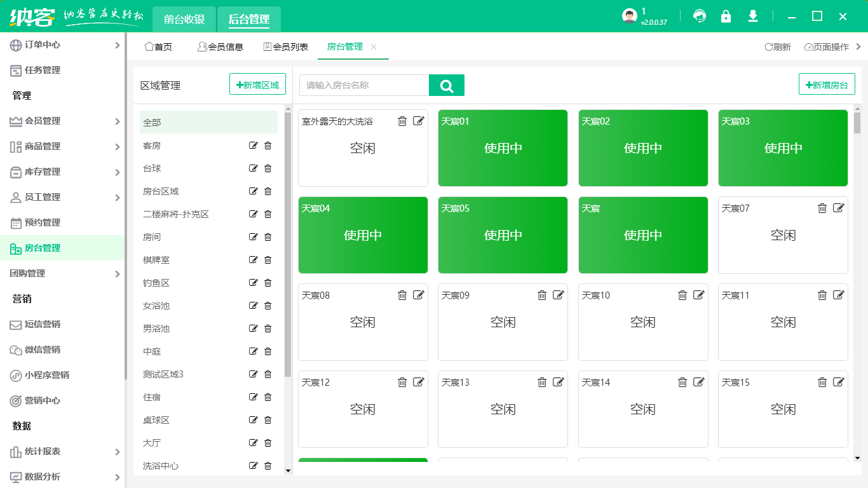Open the 会员列表 tab
Viewport: 868px width, 488px height.
coord(285,46)
